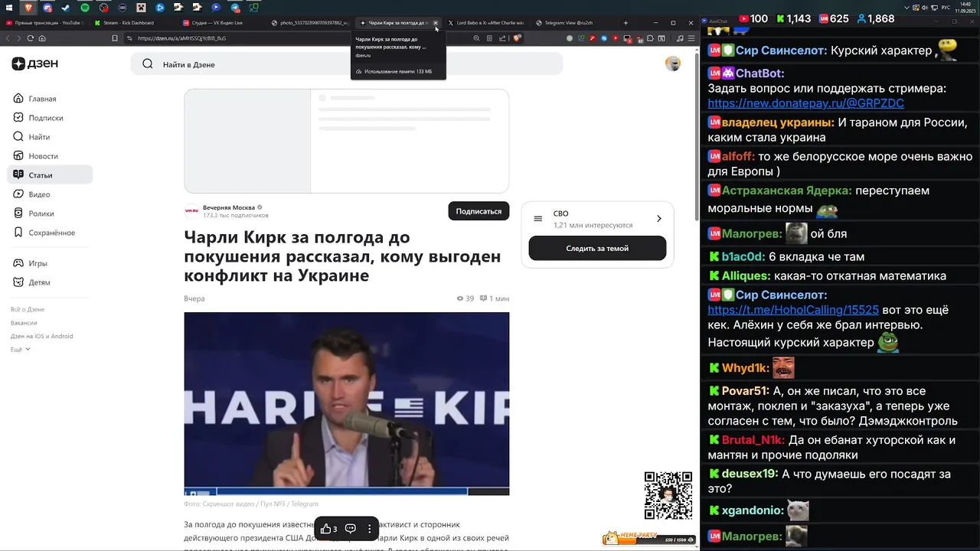
Task: Open the t.me/HoholCalling link in chat
Action: pyautogui.click(x=793, y=310)
